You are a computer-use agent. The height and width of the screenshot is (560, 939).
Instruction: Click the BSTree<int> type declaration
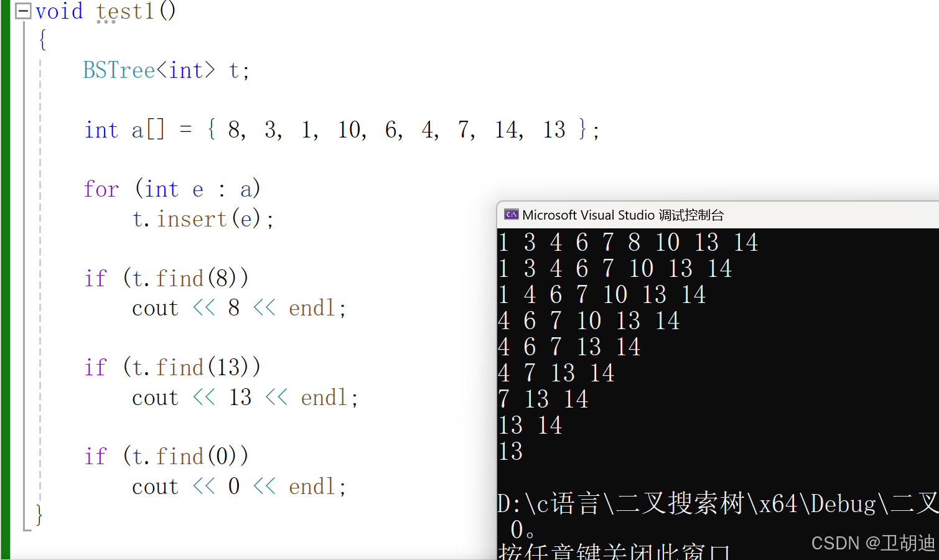[149, 70]
